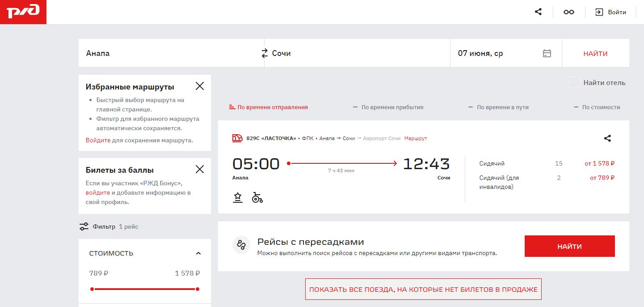Collapse the 'Стоимость' filter section

198,253
